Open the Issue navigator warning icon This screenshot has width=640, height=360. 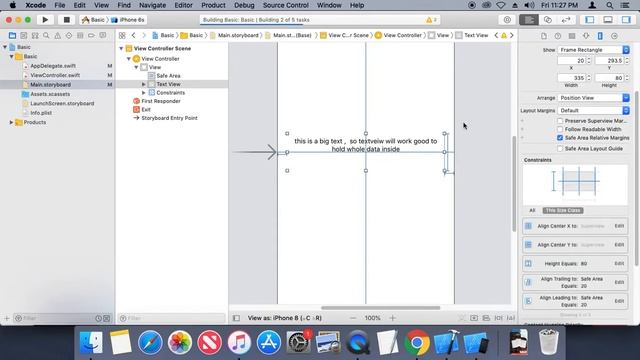[58, 36]
